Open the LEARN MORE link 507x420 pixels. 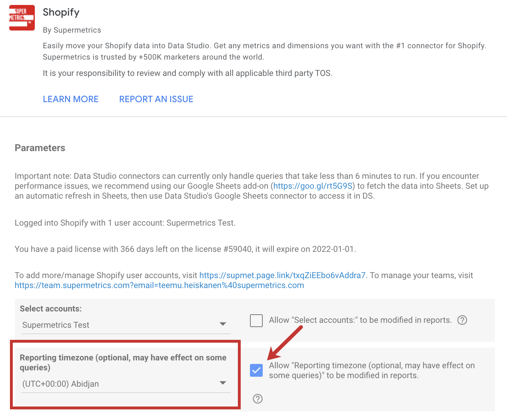tap(71, 99)
